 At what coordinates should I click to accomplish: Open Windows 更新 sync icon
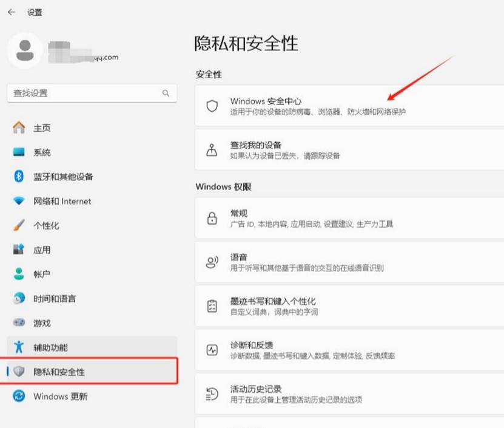[19, 396]
